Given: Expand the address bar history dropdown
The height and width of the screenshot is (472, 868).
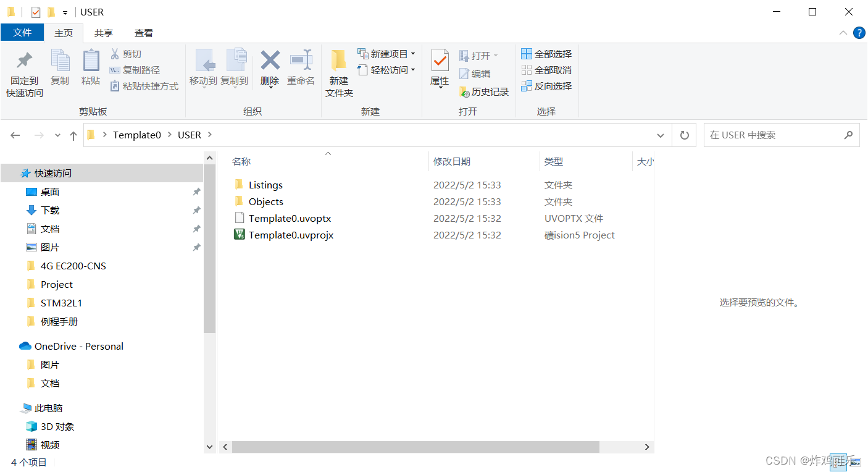Looking at the screenshot, I should (x=661, y=135).
